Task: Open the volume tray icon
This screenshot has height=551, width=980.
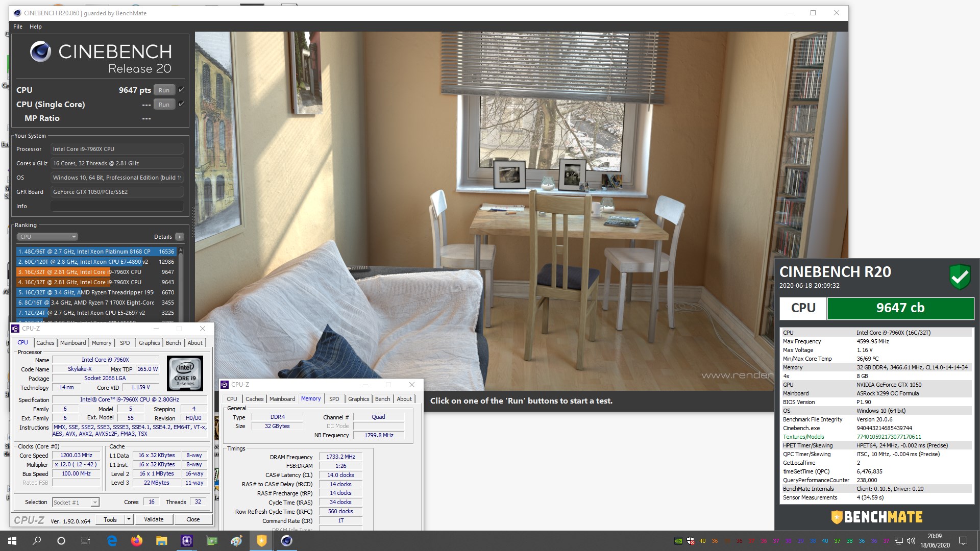Action: coord(911,541)
